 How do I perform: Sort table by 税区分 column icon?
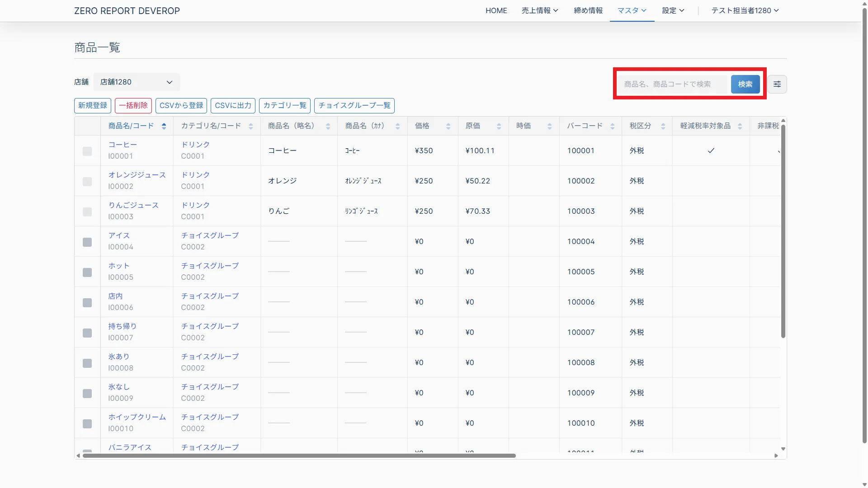point(663,126)
